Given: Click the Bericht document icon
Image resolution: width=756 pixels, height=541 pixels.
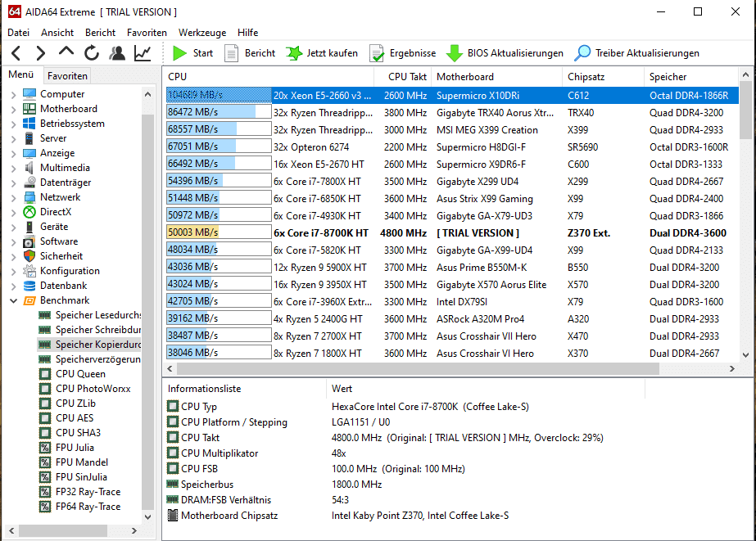Looking at the screenshot, I should [232, 53].
